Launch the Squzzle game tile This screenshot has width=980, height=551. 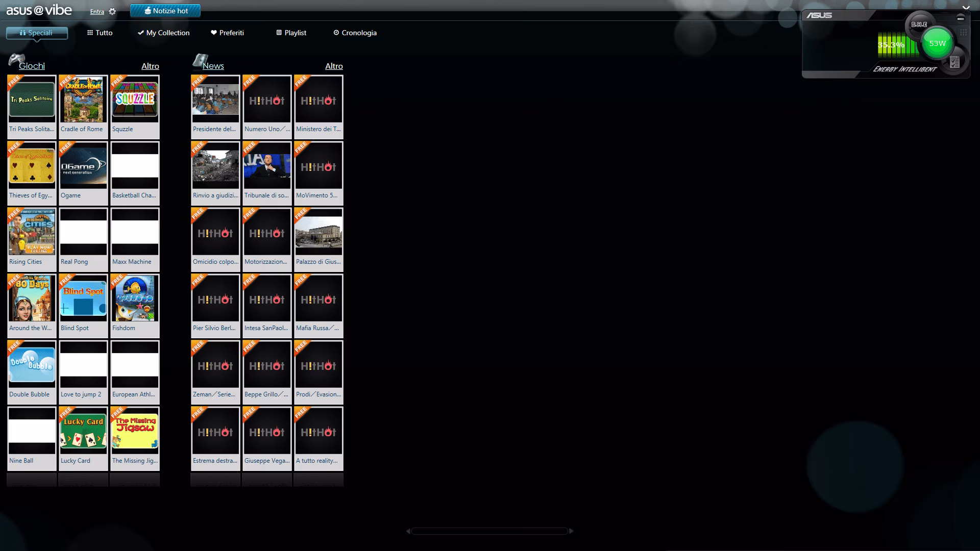(x=135, y=107)
